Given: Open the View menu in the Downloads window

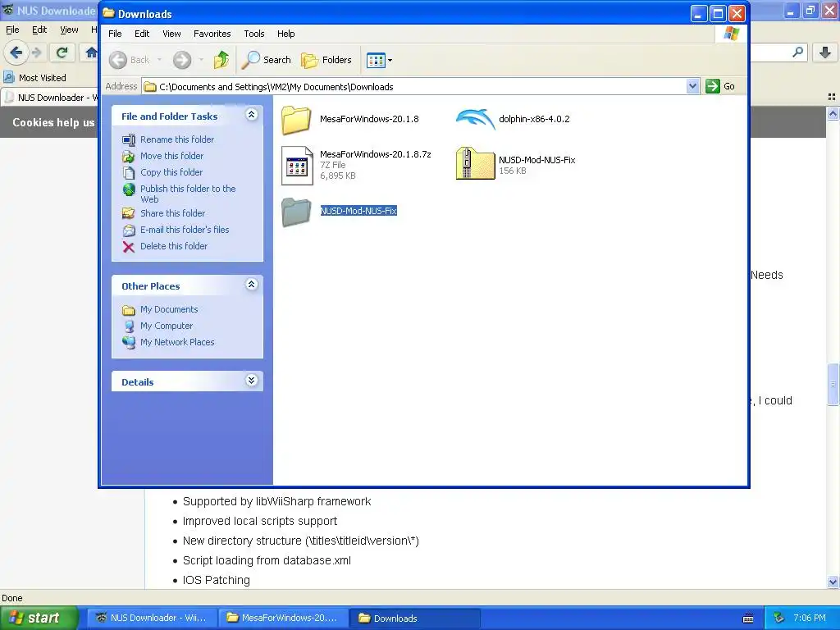Looking at the screenshot, I should [171, 34].
